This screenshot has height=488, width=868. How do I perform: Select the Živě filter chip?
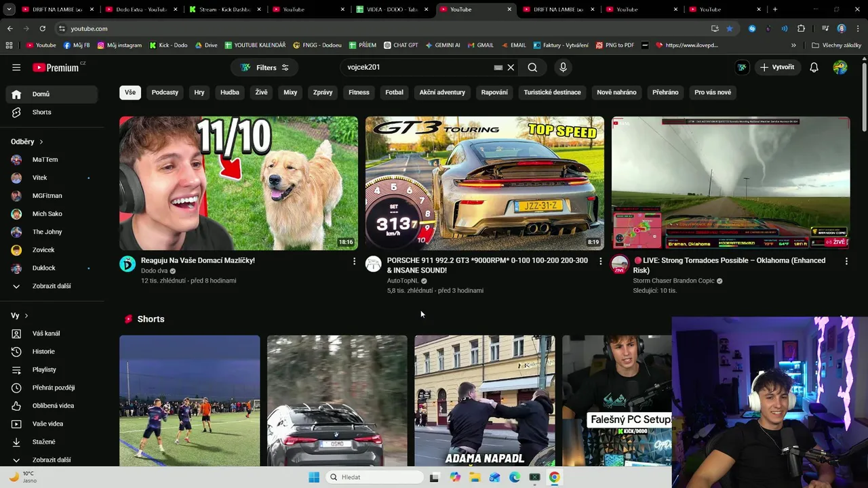pos(261,92)
